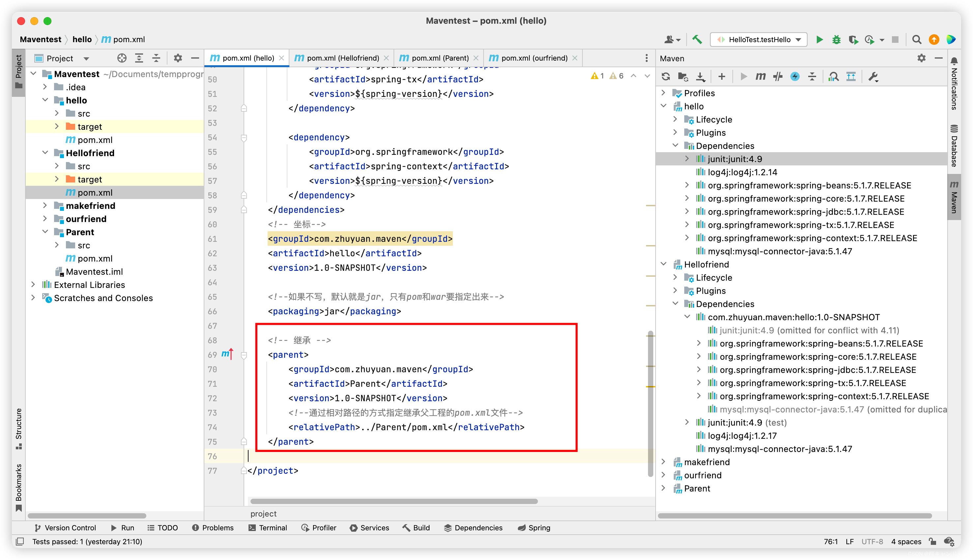The width and height of the screenshot is (973, 560).
Task: Hide the Maven tool window
Action: point(938,58)
